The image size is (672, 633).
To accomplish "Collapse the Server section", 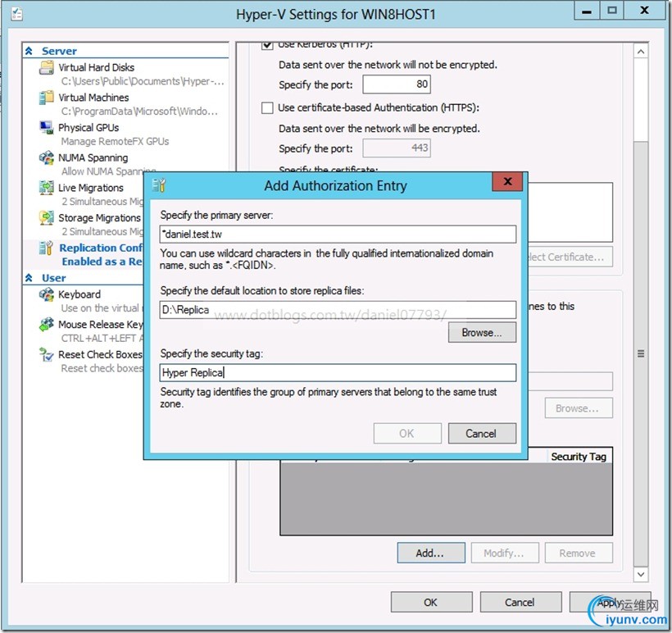I will [29, 51].
